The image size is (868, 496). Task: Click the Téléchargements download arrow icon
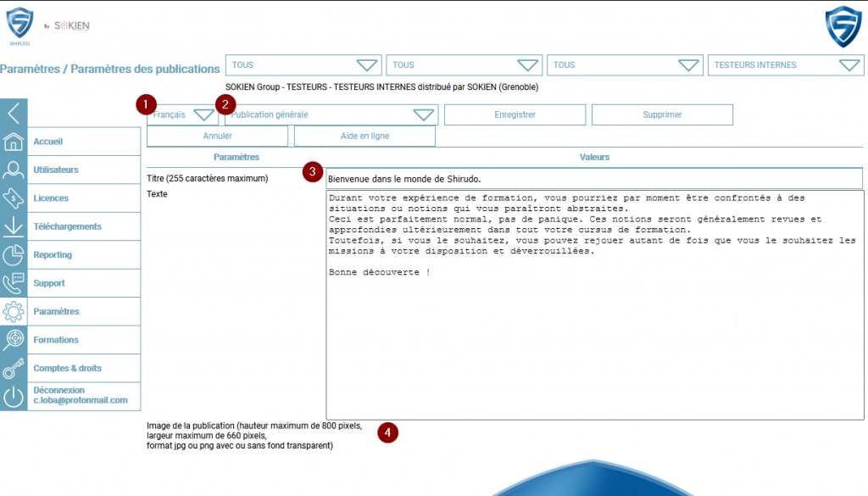coord(14,226)
